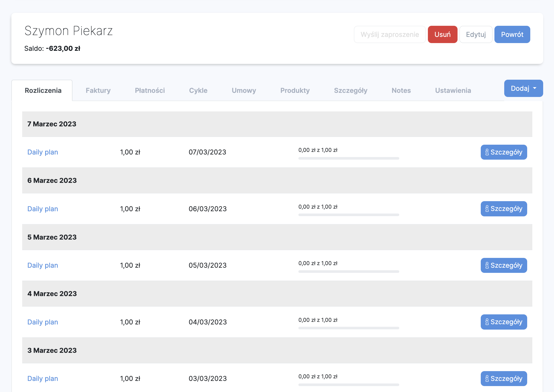Go to the Umowy tab
Viewport: 554px width, 392px height.
click(244, 91)
